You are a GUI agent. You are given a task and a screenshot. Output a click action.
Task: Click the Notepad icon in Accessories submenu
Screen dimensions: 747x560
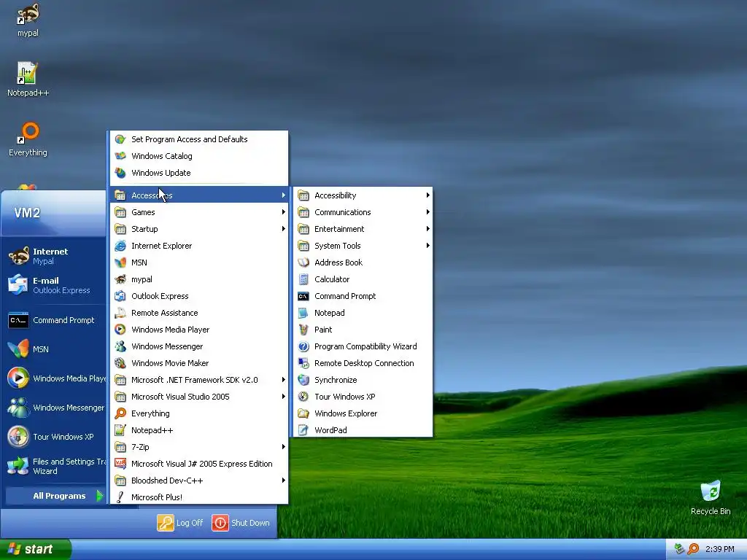click(x=303, y=313)
